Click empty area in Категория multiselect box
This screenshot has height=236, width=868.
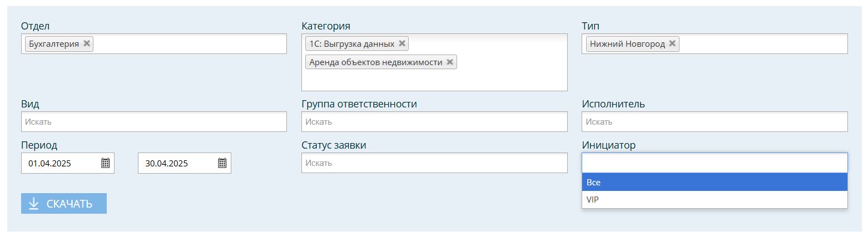434,80
